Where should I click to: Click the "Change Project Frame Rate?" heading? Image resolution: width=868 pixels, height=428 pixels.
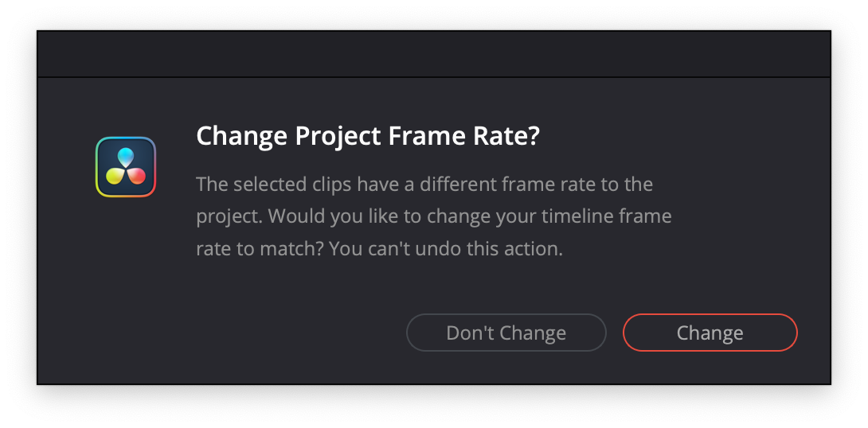[x=367, y=136]
